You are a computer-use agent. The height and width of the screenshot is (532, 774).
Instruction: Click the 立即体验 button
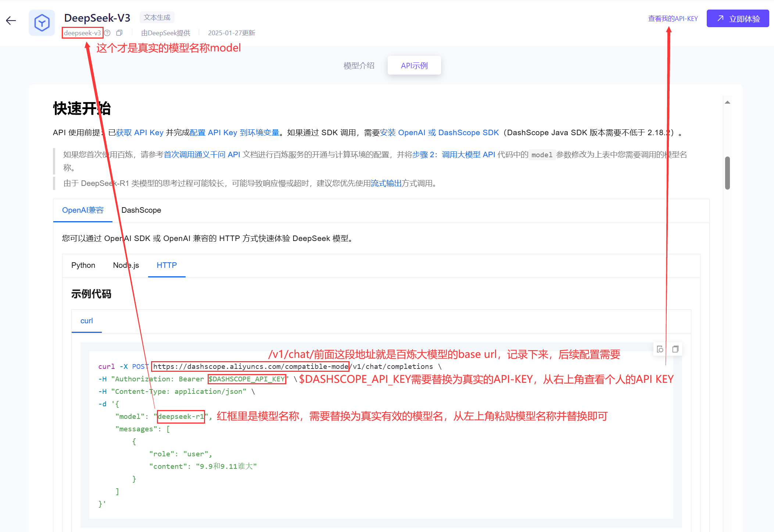738,19
